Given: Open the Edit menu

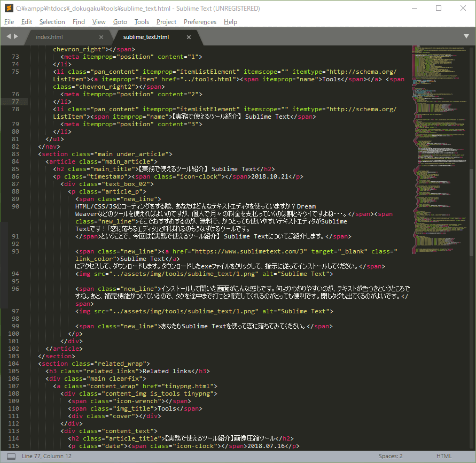Looking at the screenshot, I should coord(26,22).
